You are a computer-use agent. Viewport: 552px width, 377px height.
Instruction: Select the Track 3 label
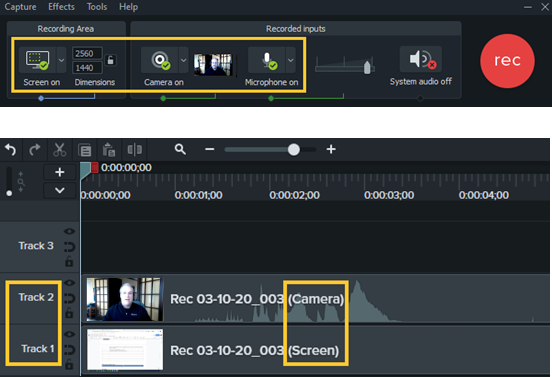(x=36, y=246)
